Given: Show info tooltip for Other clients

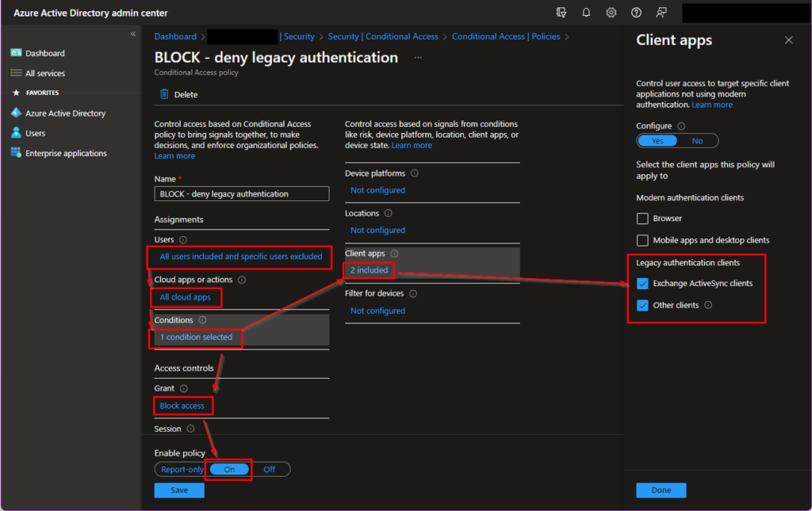Looking at the screenshot, I should click(x=708, y=305).
